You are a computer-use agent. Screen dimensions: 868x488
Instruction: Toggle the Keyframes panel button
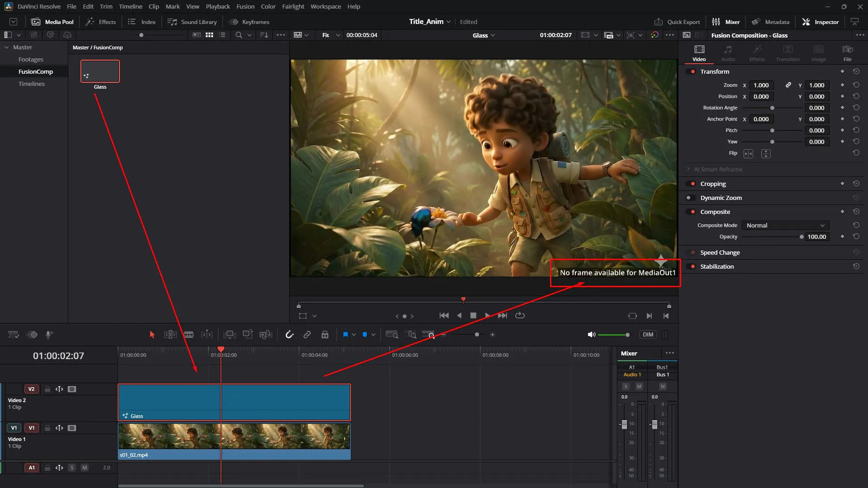pyautogui.click(x=249, y=22)
